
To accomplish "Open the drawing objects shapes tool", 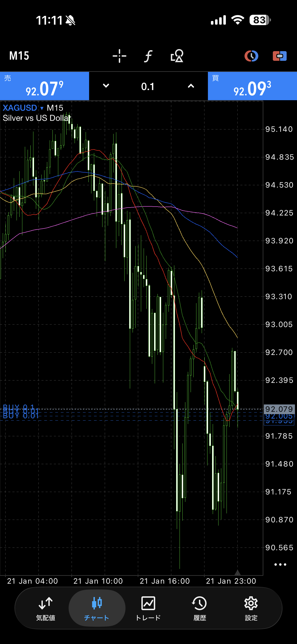I will 177,56.
